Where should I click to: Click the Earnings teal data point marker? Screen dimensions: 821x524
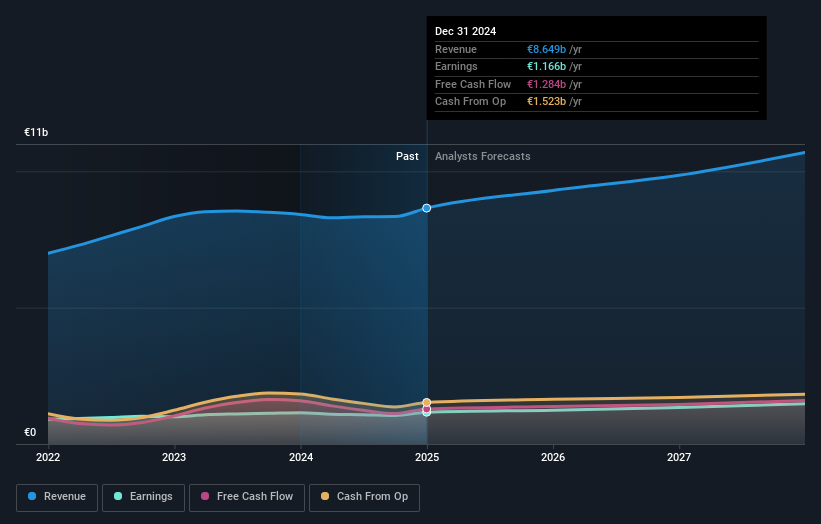tap(427, 413)
